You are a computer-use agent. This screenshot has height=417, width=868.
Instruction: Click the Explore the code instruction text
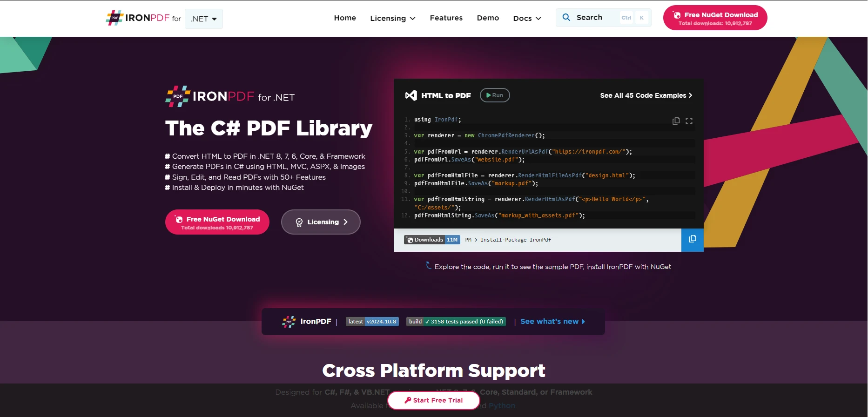pos(553,267)
